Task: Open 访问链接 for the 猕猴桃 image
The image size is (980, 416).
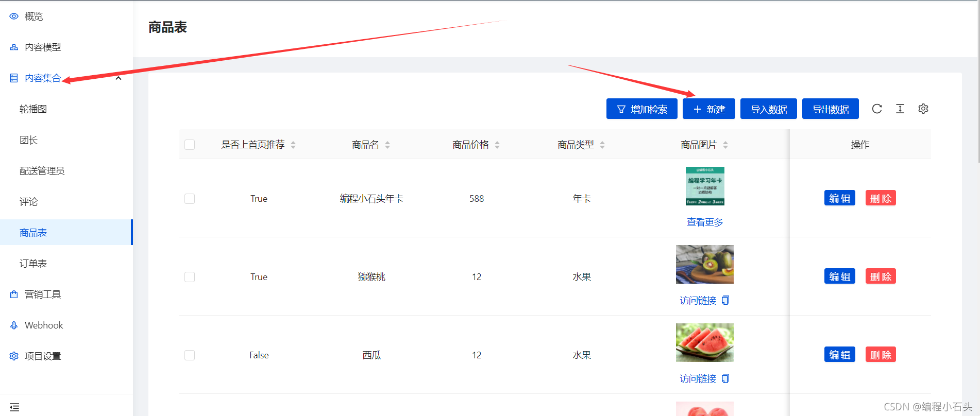Action: [x=698, y=300]
